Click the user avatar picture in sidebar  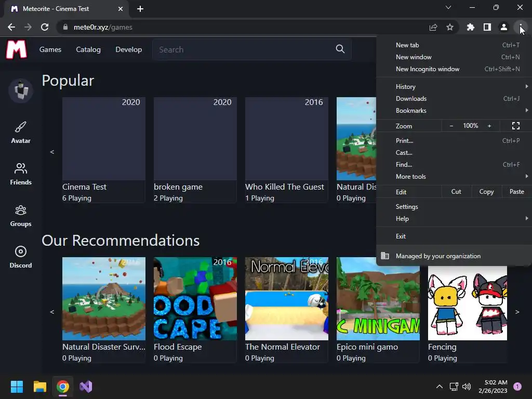21,90
